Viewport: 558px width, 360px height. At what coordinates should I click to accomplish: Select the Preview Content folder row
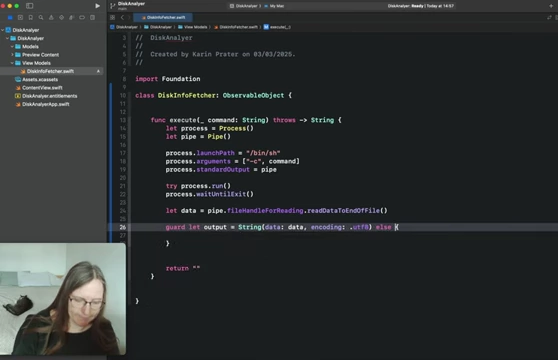click(53, 55)
